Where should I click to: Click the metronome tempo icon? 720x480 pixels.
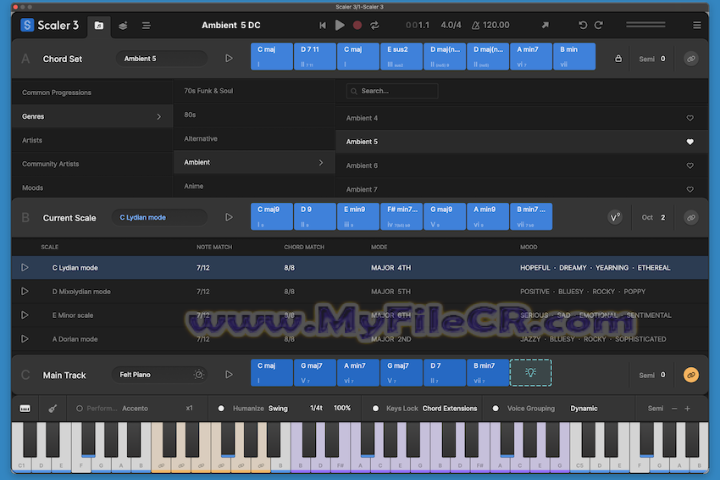(475, 25)
